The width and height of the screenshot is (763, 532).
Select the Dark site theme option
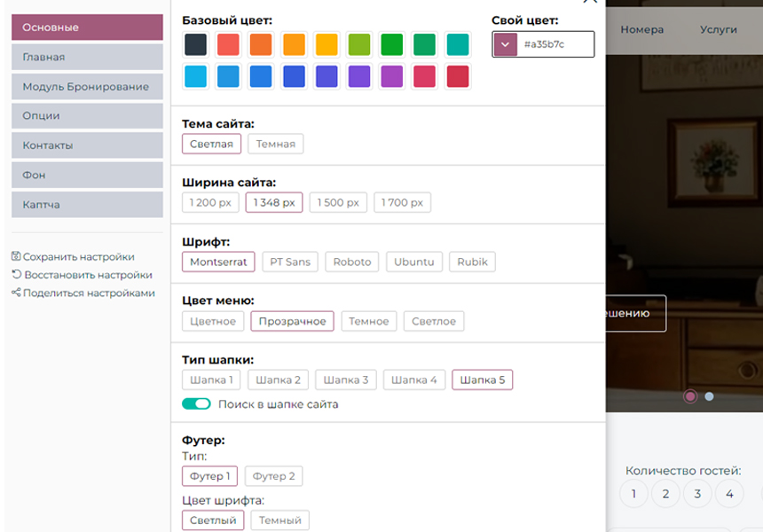(275, 144)
